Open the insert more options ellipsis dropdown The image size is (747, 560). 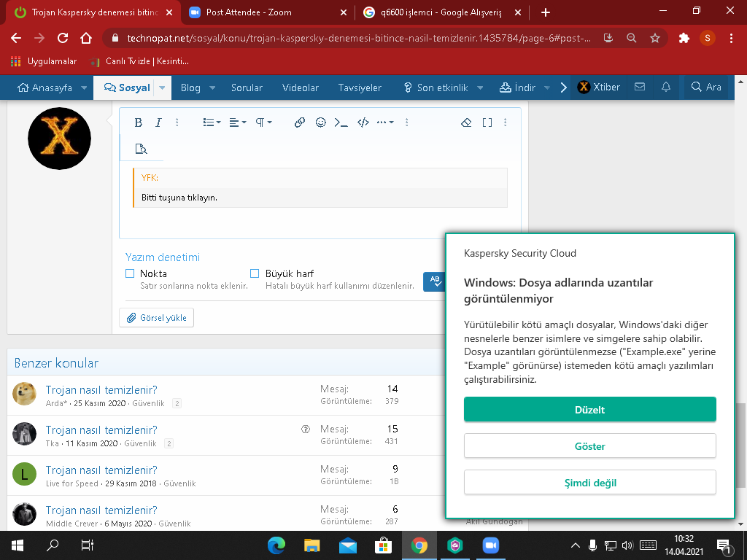(385, 122)
